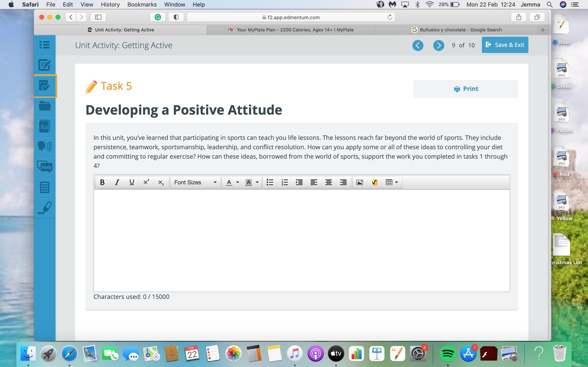This screenshot has width=588, height=367.
Task: Toggle italic formatting button
Action: [x=117, y=182]
